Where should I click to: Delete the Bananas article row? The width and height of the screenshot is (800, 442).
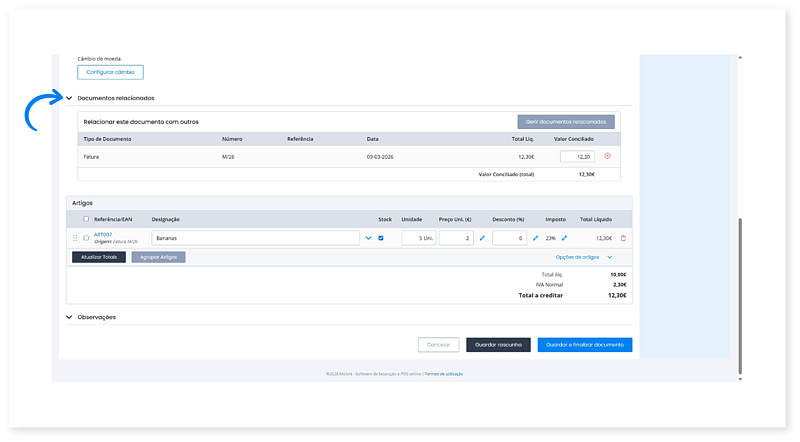click(624, 238)
